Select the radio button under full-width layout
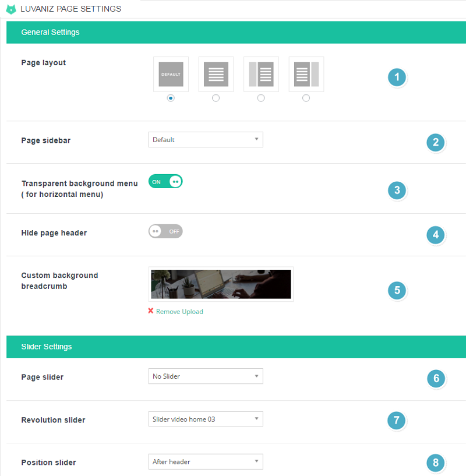Viewport: 466px width, 476px height. pyautogui.click(x=216, y=98)
